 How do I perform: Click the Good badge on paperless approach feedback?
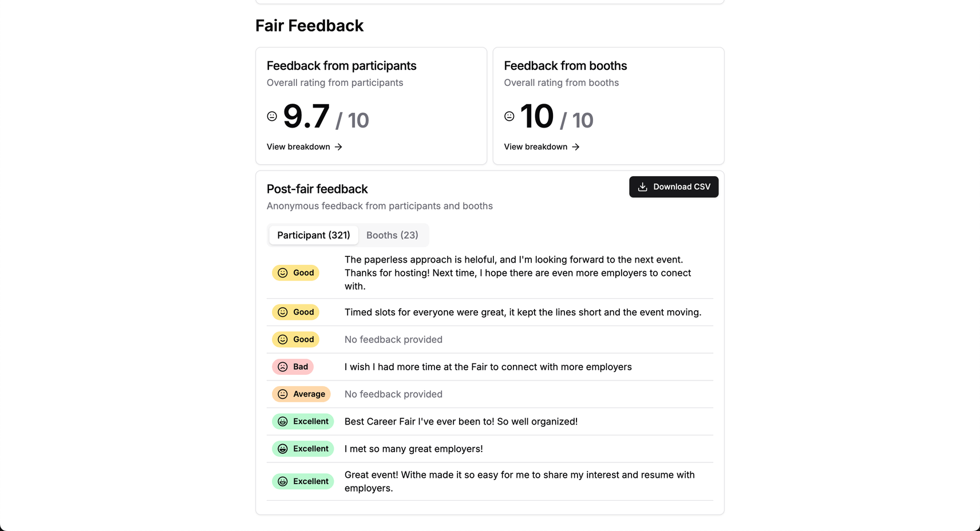[x=295, y=273]
